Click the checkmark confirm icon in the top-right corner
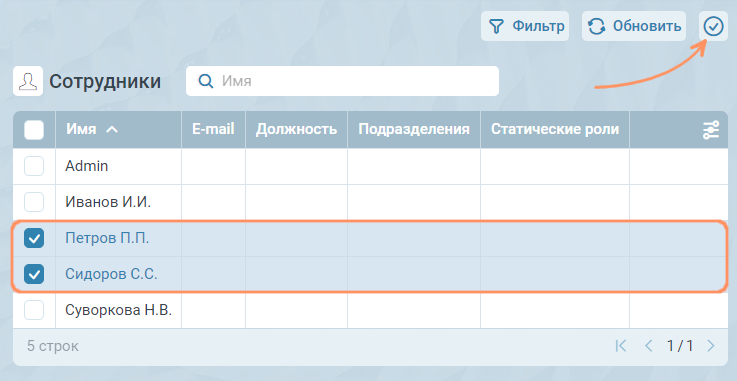The height and width of the screenshot is (381, 737). (713, 26)
